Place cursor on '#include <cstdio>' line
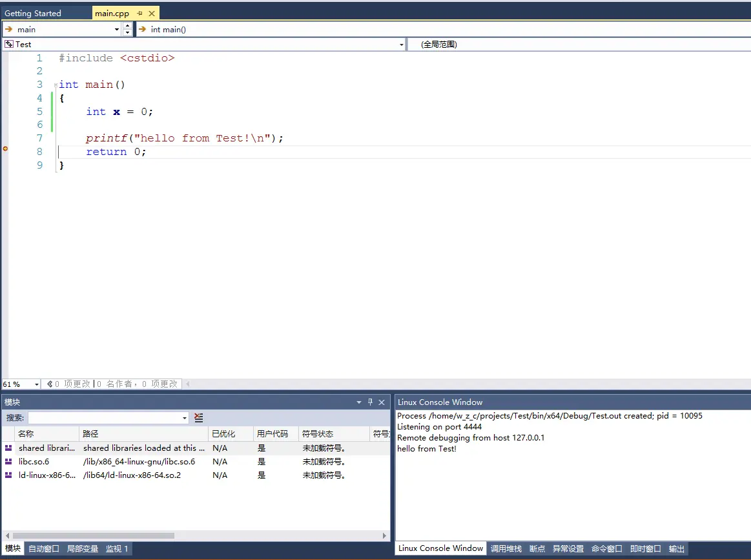The width and height of the screenshot is (751, 560). [117, 58]
